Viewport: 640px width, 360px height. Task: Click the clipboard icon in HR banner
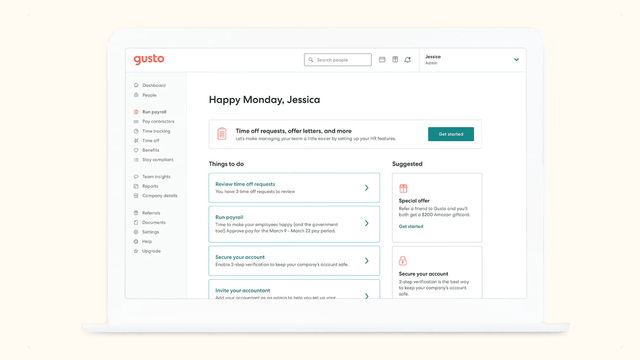coord(222,133)
